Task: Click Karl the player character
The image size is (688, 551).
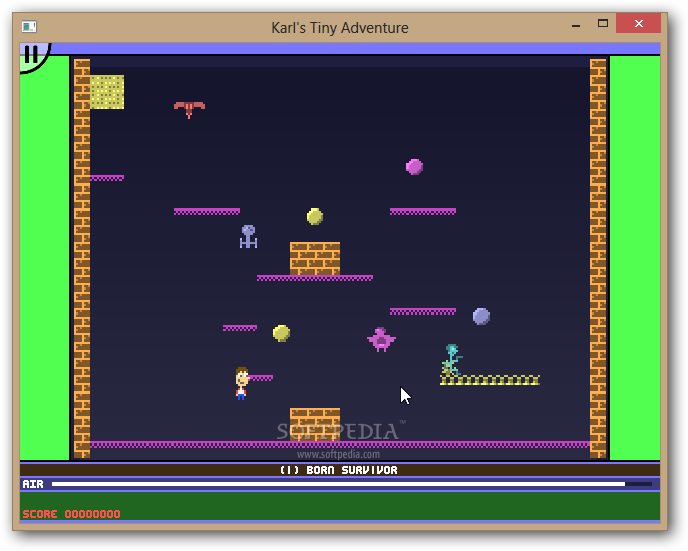Action: tap(241, 383)
